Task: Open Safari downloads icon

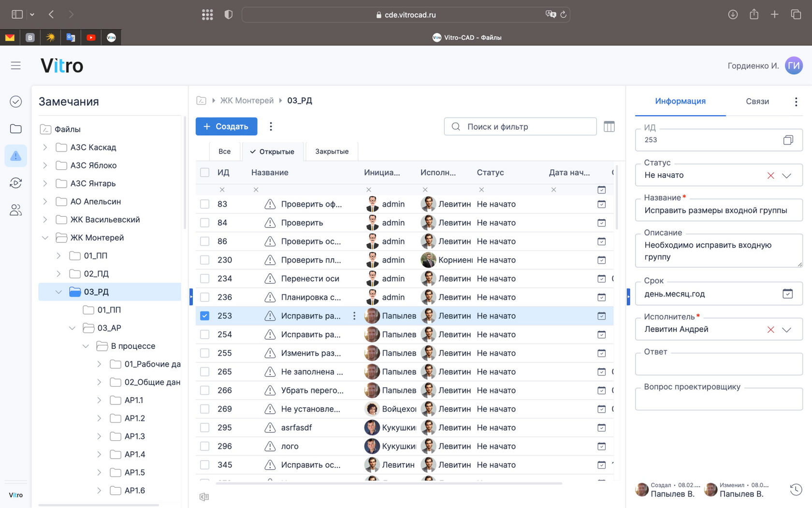Action: coord(733,15)
